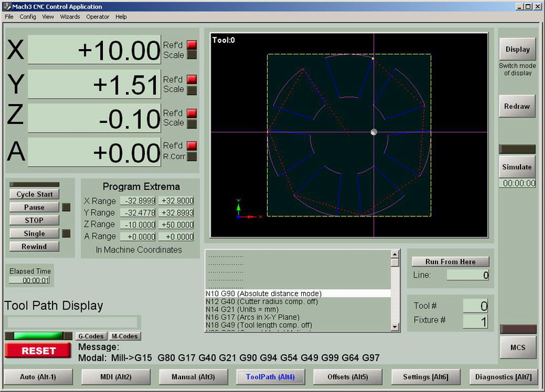Image resolution: width=545 pixels, height=392 pixels.
Task: Click the Single step button
Action: [x=34, y=233]
